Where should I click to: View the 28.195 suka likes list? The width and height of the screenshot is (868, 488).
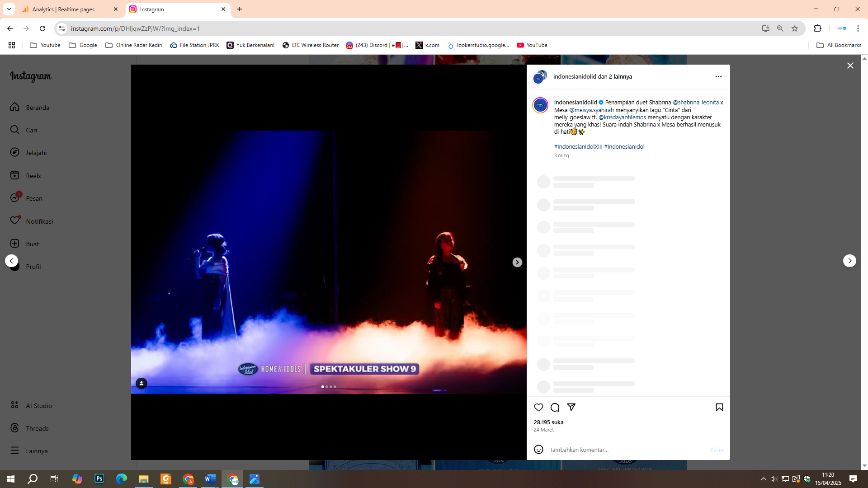tap(548, 422)
